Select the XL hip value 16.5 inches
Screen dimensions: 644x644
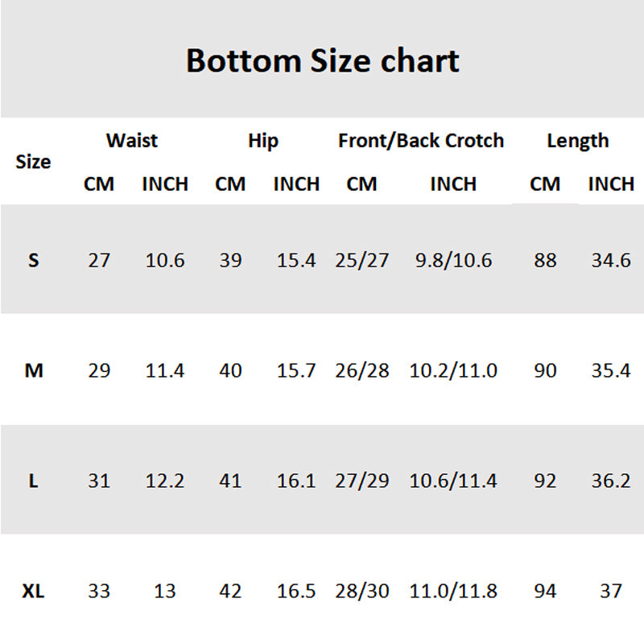pos(296,592)
